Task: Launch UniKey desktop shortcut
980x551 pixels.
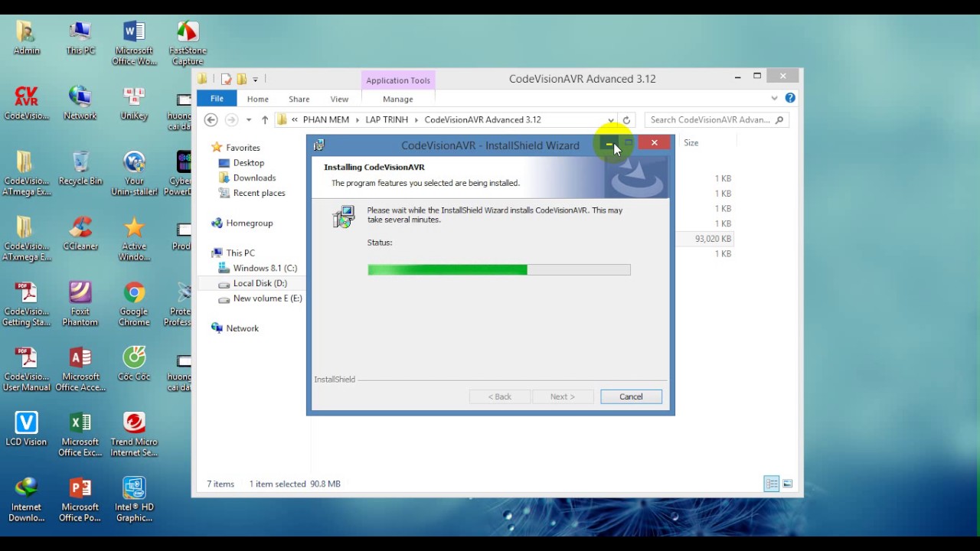Action: pos(134,103)
